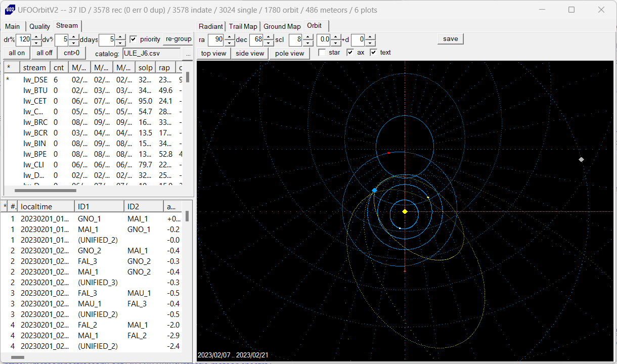Screen dimensions: 617x364
Task: Click the catalog field showing ULE_J6.csv
Action: pos(151,54)
